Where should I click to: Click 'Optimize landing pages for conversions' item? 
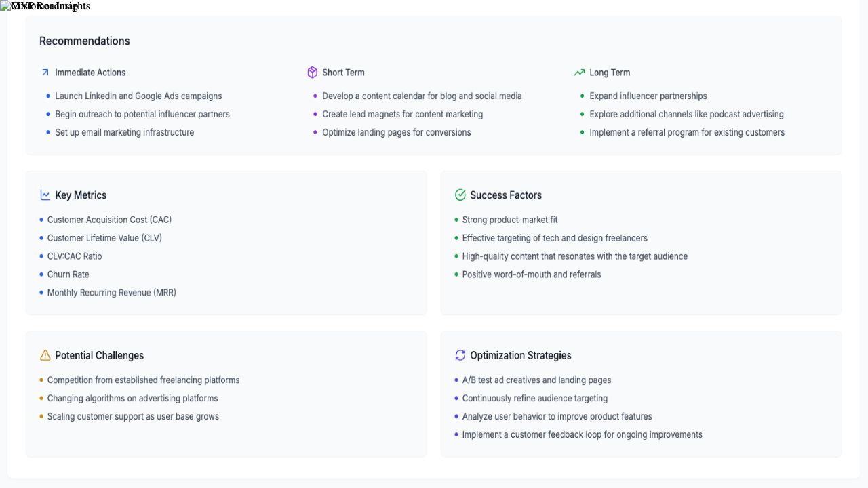[x=397, y=133]
